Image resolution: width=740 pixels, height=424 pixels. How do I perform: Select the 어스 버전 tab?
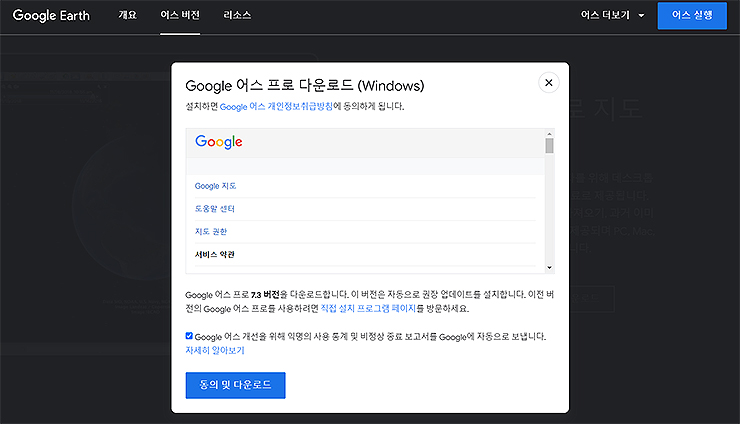[180, 15]
